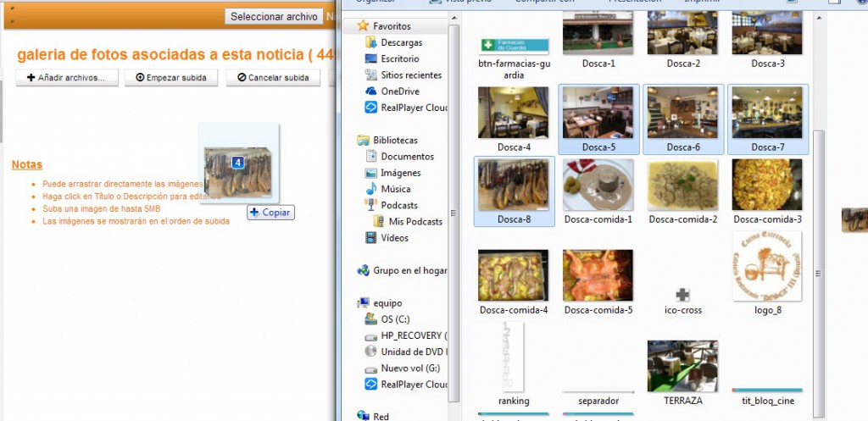Click the navigation pane scroll-up arrow

(453, 18)
